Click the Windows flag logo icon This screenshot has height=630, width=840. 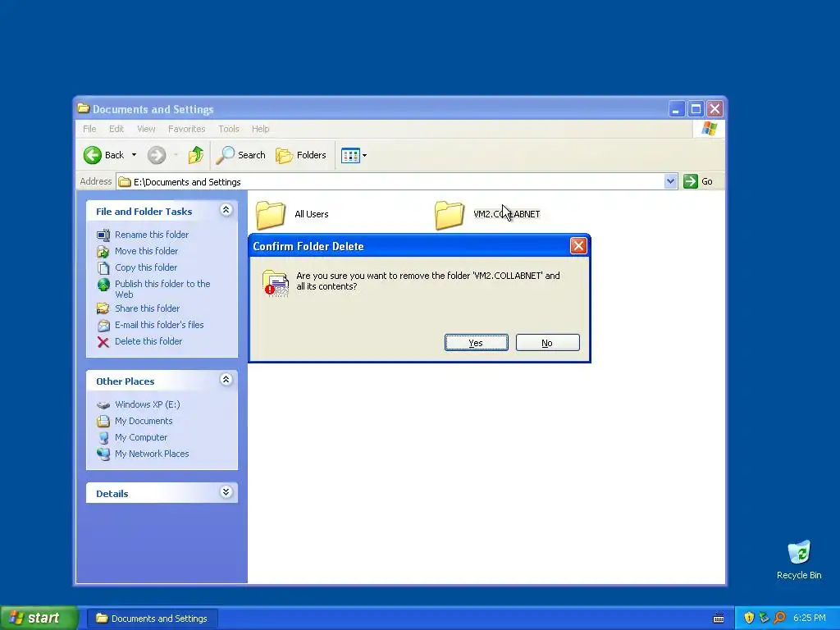pyautogui.click(x=709, y=129)
